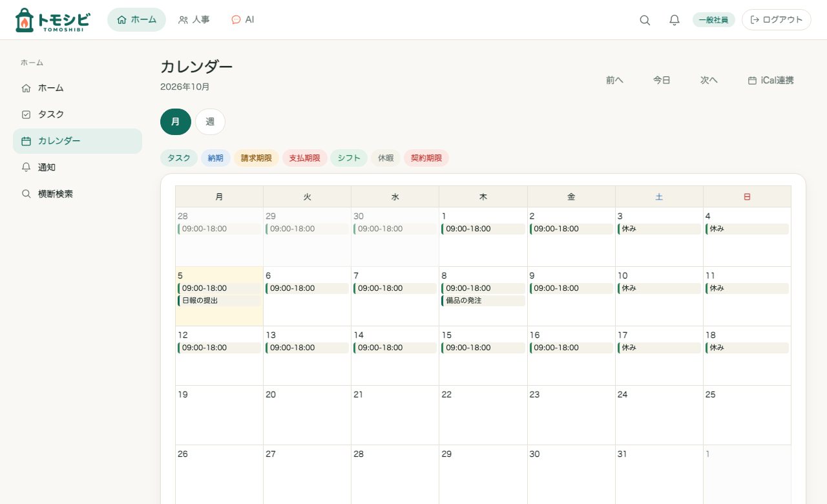Click the ホーム house icon in sidebar
Image resolution: width=827 pixels, height=504 pixels.
click(26, 88)
